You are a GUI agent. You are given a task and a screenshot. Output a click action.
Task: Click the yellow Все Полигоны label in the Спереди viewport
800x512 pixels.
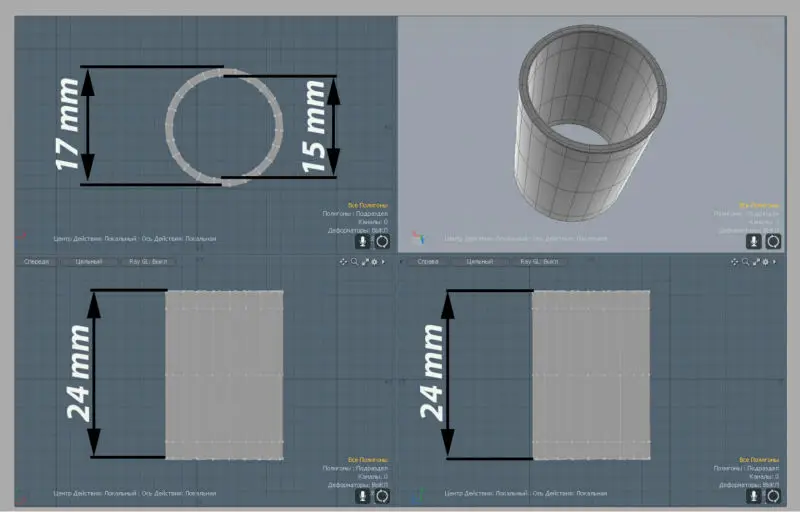point(368,459)
